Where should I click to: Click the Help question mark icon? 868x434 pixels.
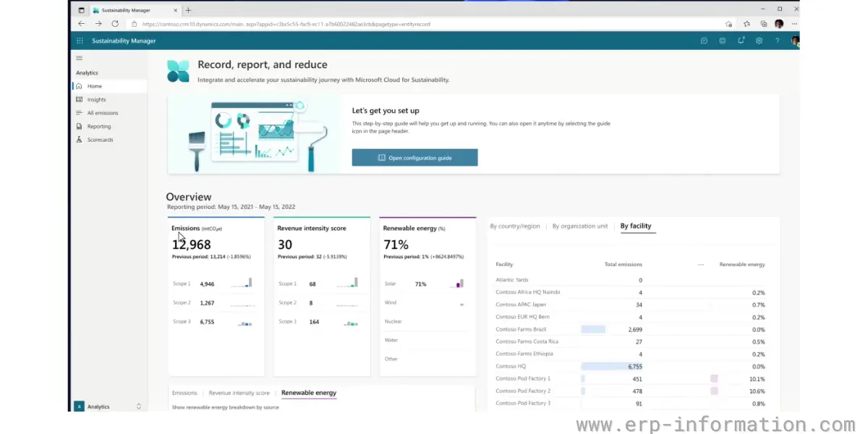(778, 41)
